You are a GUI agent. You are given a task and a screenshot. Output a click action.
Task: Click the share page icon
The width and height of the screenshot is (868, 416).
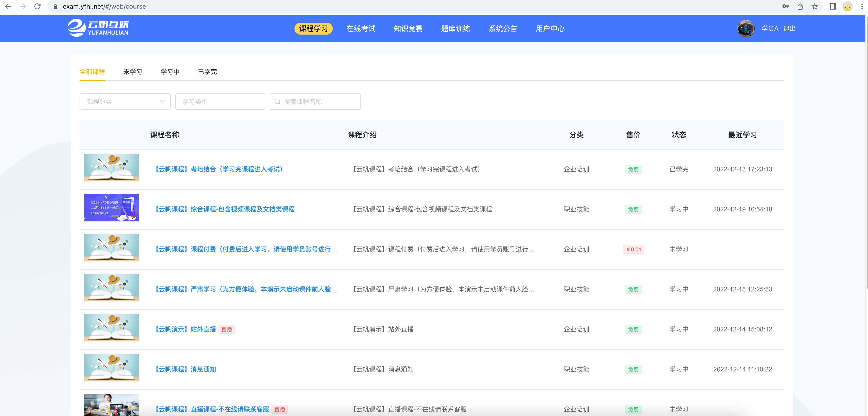800,6
